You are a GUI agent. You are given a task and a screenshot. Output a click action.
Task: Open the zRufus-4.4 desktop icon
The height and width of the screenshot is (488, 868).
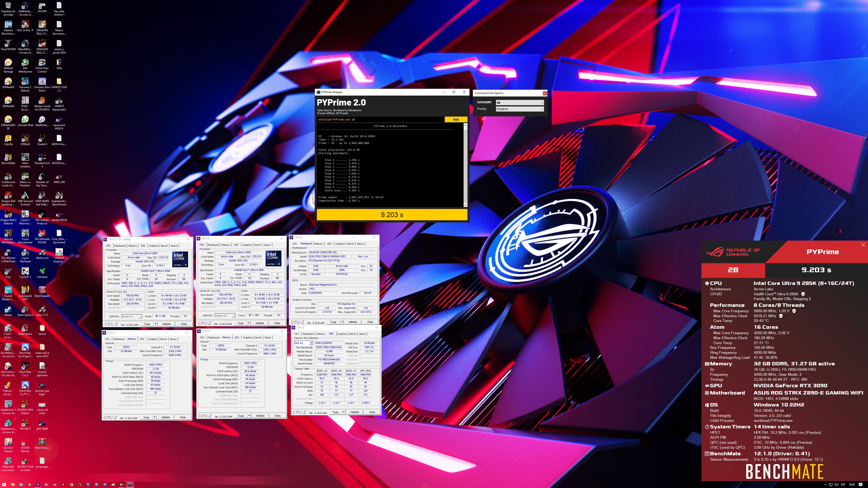[42, 254]
